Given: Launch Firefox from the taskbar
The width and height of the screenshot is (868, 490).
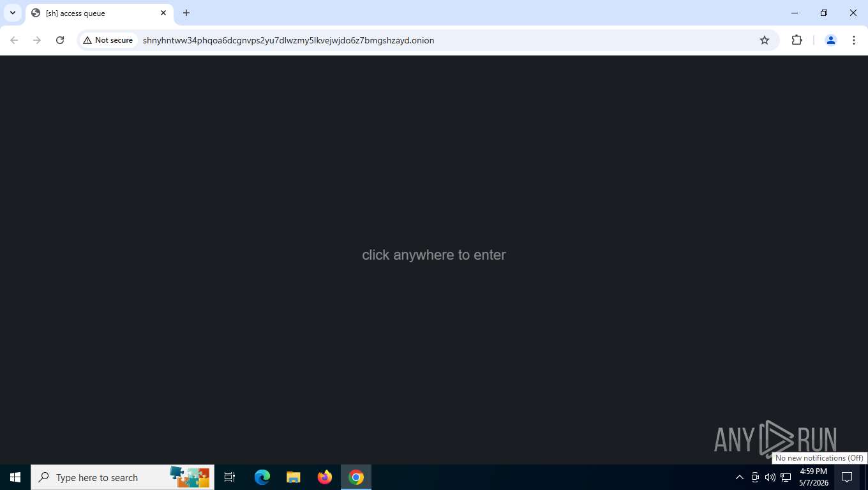Looking at the screenshot, I should click(x=325, y=477).
